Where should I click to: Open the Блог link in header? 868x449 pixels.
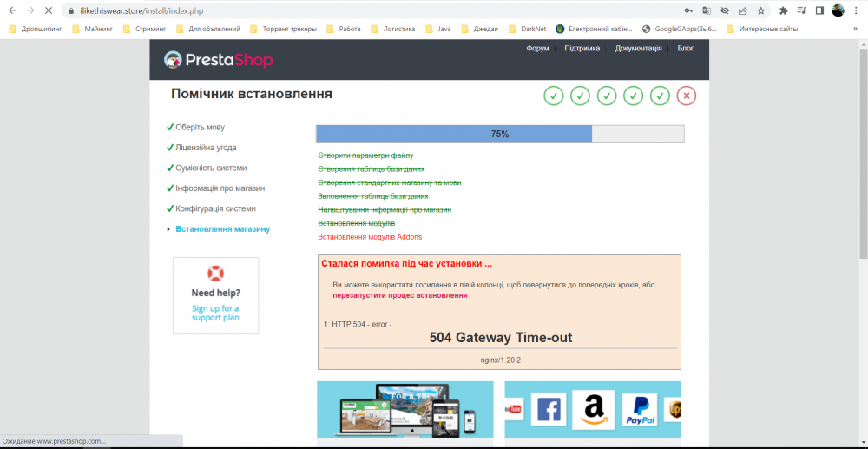pyautogui.click(x=686, y=48)
